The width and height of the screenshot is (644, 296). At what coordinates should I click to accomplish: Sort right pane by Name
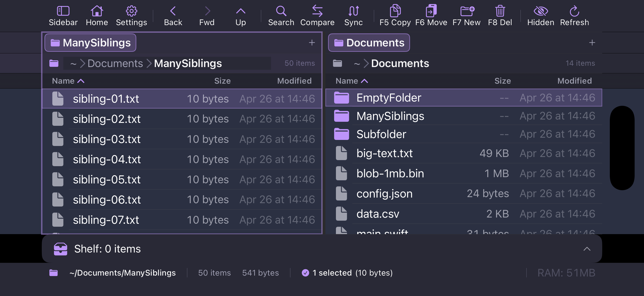[351, 81]
